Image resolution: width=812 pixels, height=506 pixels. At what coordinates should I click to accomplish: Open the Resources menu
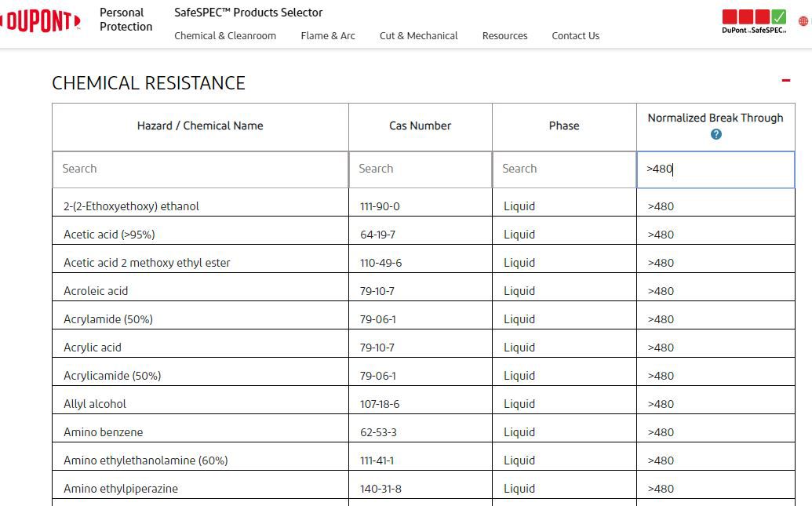pos(504,35)
